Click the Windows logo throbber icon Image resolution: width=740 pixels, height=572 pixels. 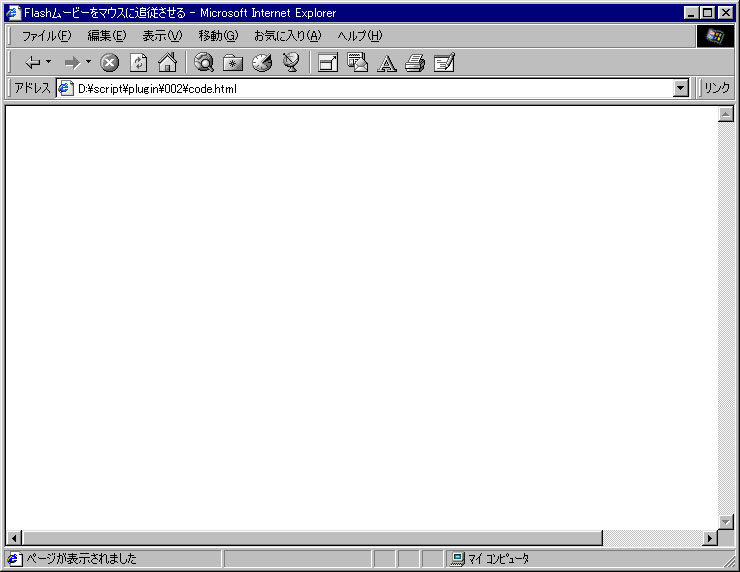[x=715, y=36]
